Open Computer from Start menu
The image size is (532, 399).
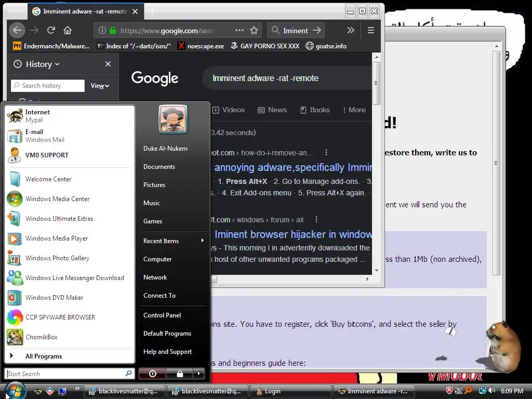[174, 259]
